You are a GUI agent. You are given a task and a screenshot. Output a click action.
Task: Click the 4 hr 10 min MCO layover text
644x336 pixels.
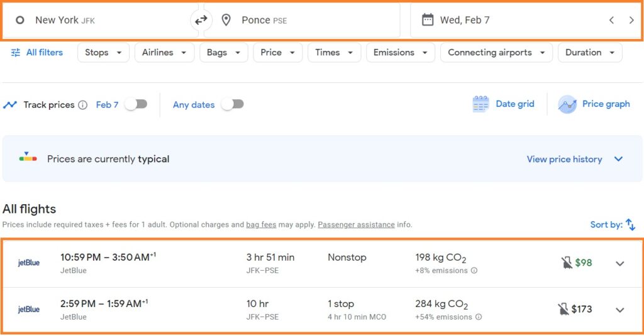[x=357, y=317]
